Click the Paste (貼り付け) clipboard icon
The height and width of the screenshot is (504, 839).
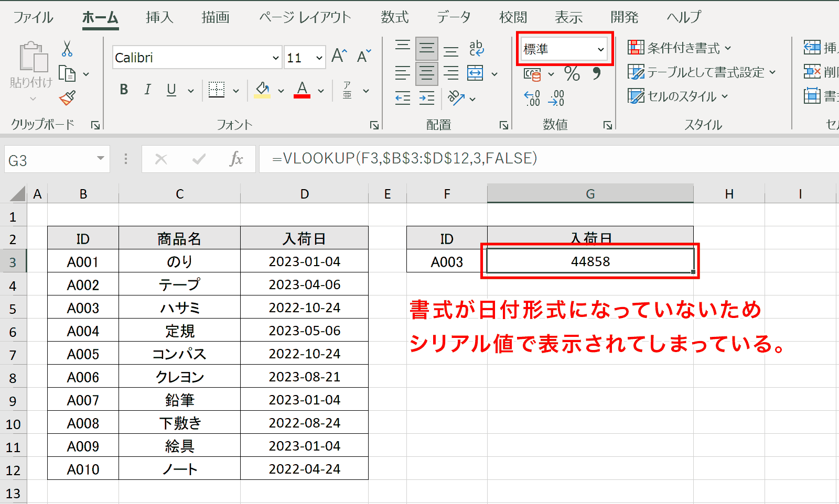pyautogui.click(x=33, y=57)
